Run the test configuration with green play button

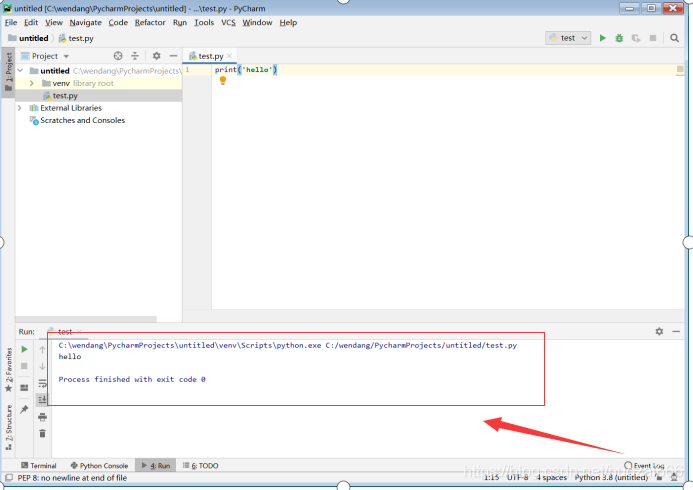click(x=602, y=38)
